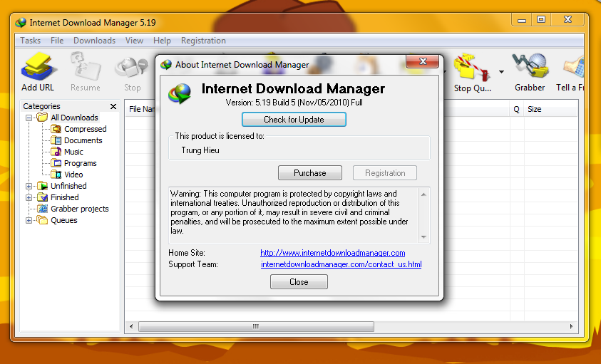The height and width of the screenshot is (364, 601).
Task: Open the Registration menu
Action: [x=203, y=41]
